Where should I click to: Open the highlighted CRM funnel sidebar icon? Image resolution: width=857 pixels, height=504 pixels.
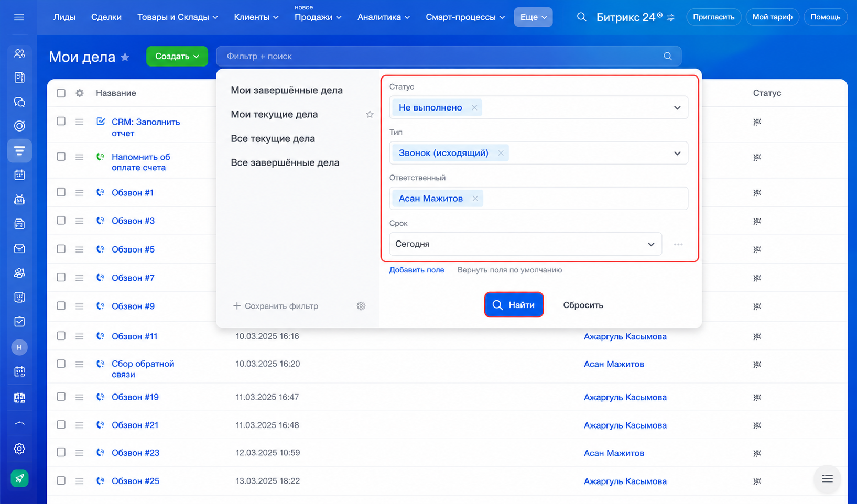point(19,151)
